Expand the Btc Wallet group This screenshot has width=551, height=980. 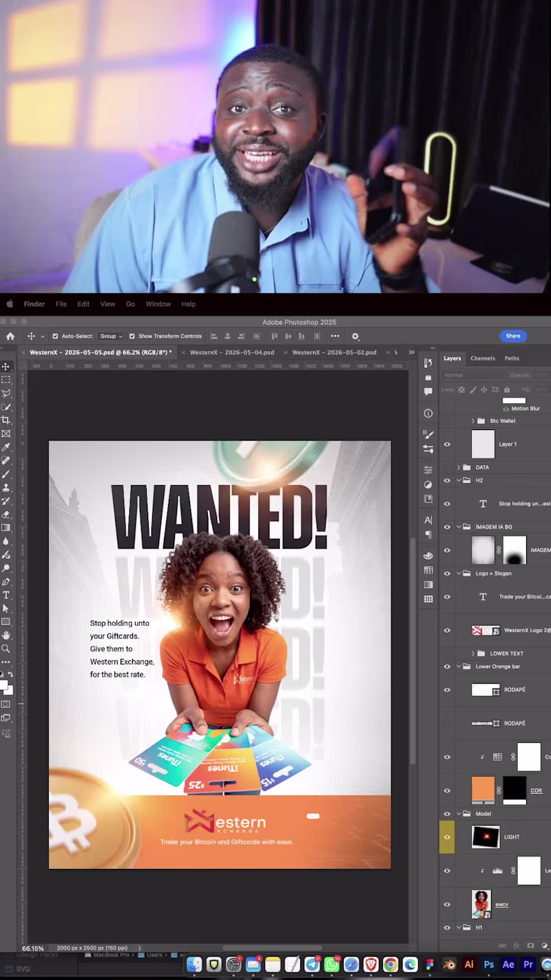473,421
